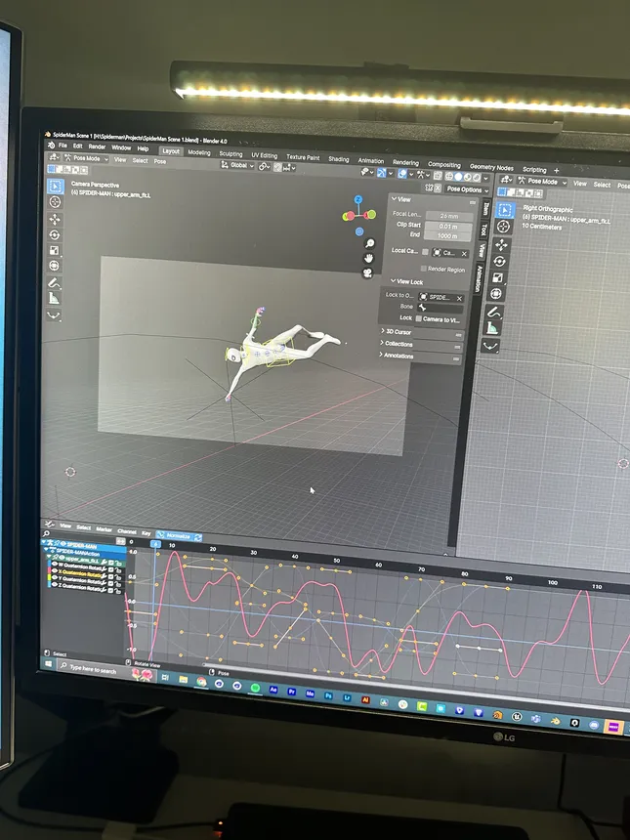Open the Render menu
Image resolution: width=630 pixels, height=840 pixels.
97,147
